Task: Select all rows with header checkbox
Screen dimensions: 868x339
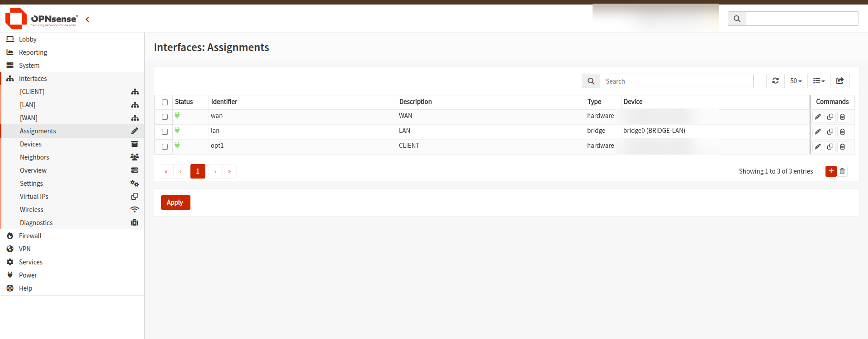Action: click(x=165, y=102)
